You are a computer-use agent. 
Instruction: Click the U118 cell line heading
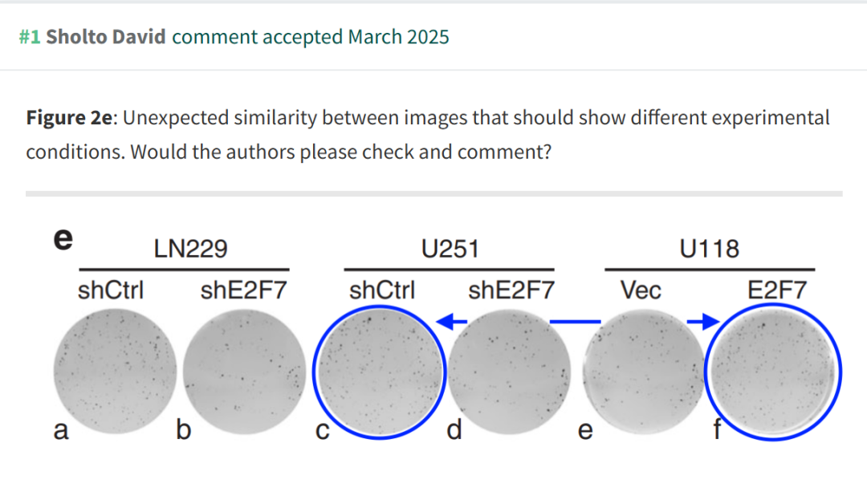click(x=710, y=249)
